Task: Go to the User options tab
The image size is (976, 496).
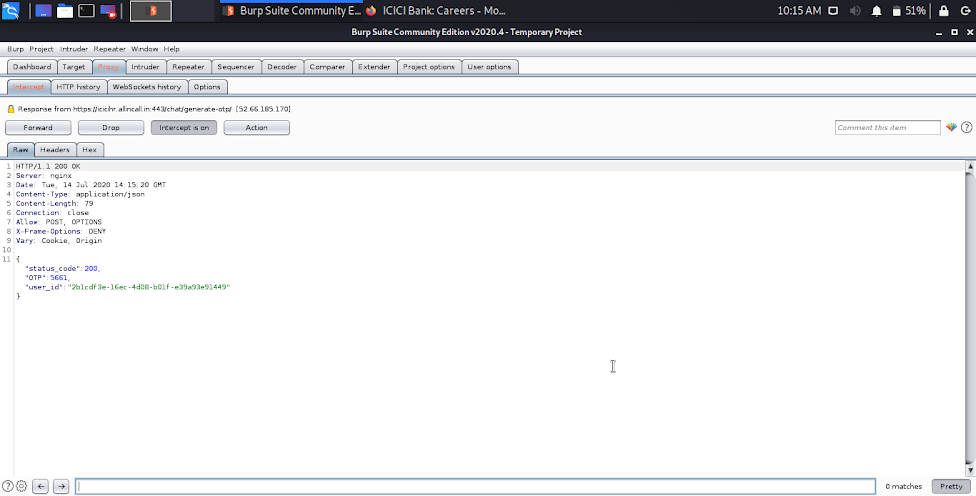Action: pyautogui.click(x=489, y=67)
